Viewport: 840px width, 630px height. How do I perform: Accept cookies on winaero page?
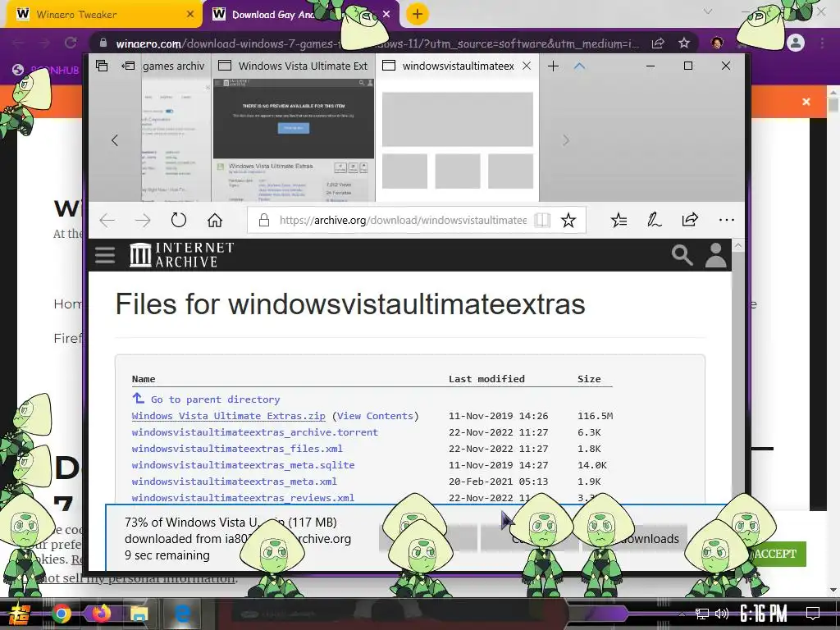[775, 554]
